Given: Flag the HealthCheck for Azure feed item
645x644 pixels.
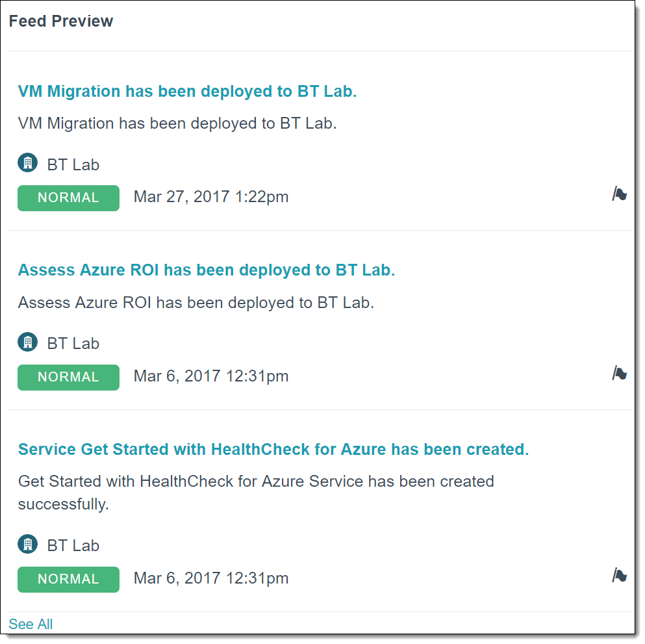Looking at the screenshot, I should pos(620,575).
